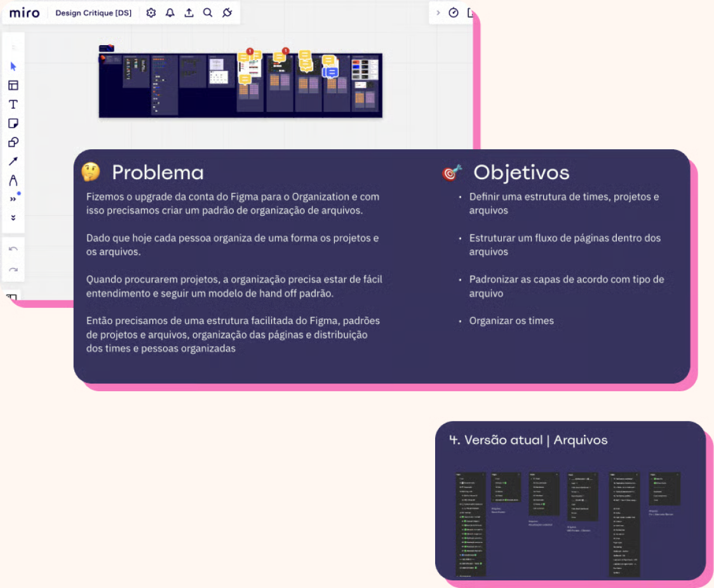Open search with the magnifier icon
Image resolution: width=714 pixels, height=588 pixels.
(208, 13)
